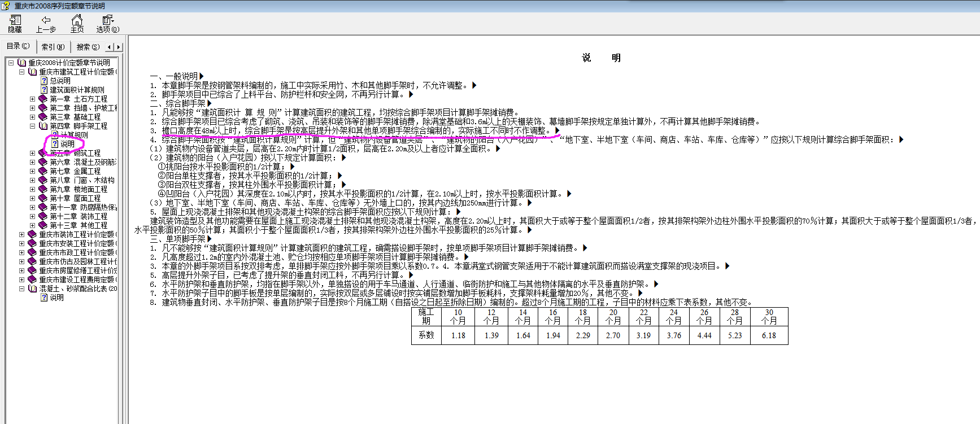Image resolution: width=980 pixels, height=424 pixels.
Task: Select 说明 under 第四章 脚手架工程
Action: (x=67, y=144)
